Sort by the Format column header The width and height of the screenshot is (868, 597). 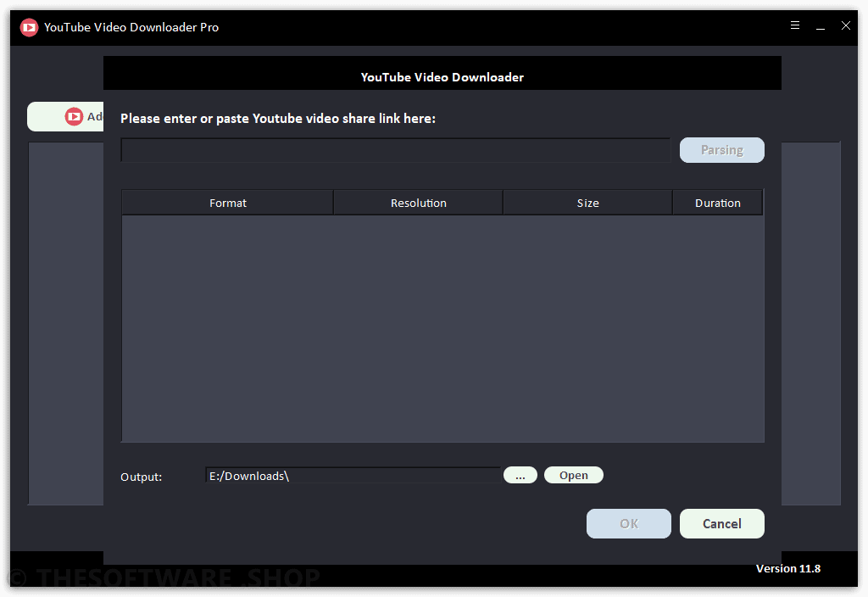point(227,203)
